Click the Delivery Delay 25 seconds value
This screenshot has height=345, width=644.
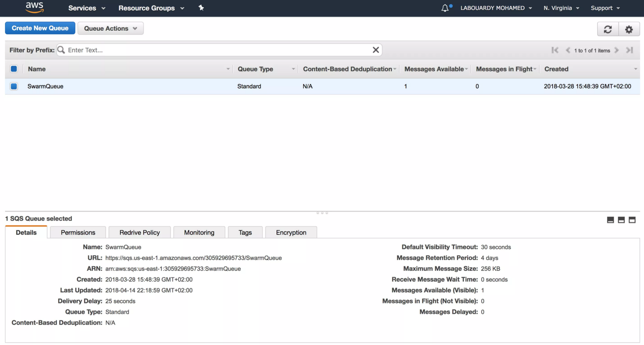[x=120, y=301]
